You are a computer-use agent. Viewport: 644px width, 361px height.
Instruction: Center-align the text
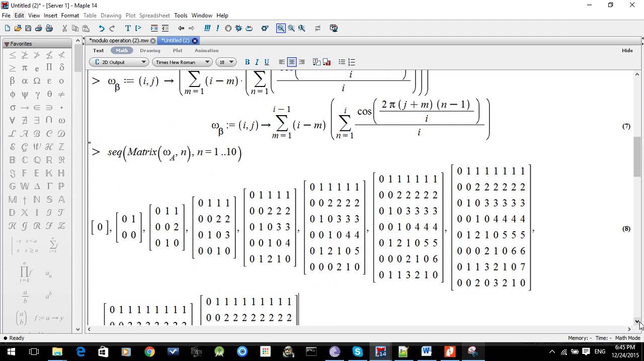[292, 62]
